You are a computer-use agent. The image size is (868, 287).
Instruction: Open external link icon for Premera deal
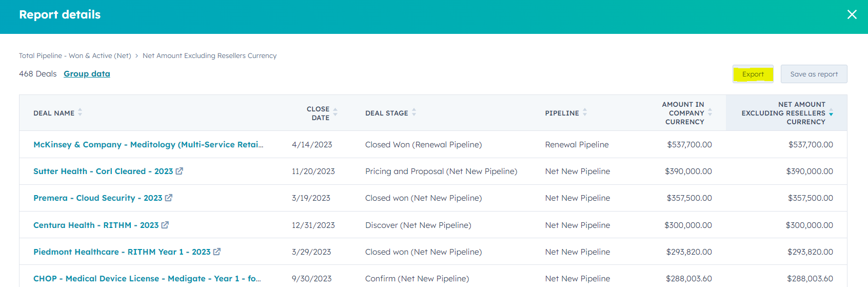pyautogui.click(x=169, y=198)
